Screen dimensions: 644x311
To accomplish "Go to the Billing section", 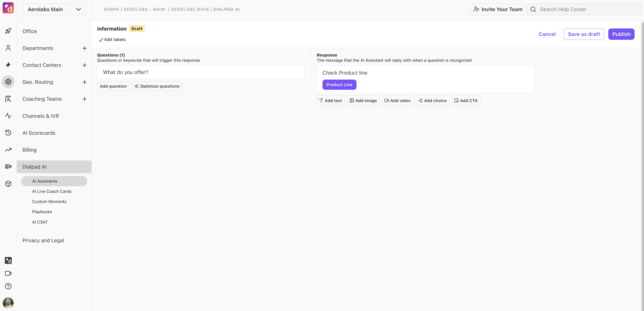I will 30,150.
